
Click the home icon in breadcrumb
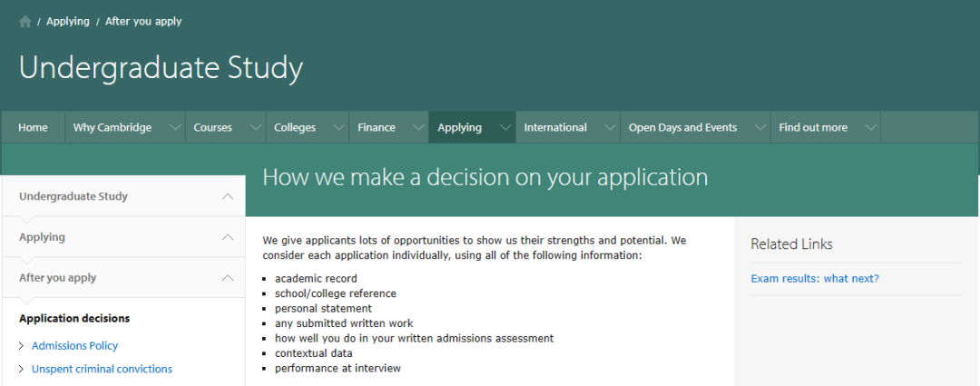point(25,22)
